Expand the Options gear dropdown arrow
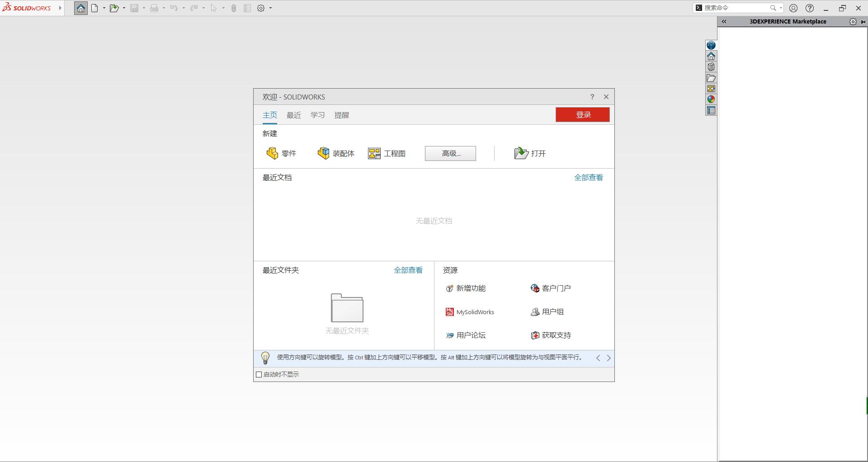 point(270,8)
